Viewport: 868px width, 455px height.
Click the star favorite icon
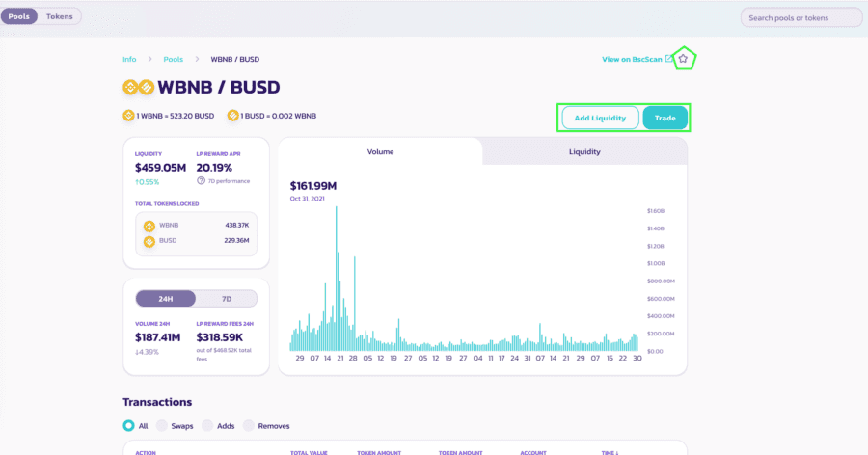[683, 59]
